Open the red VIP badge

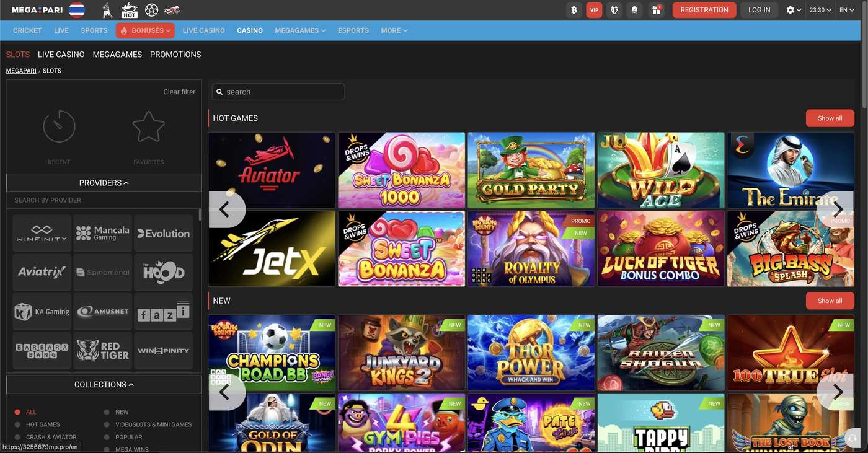tap(594, 10)
